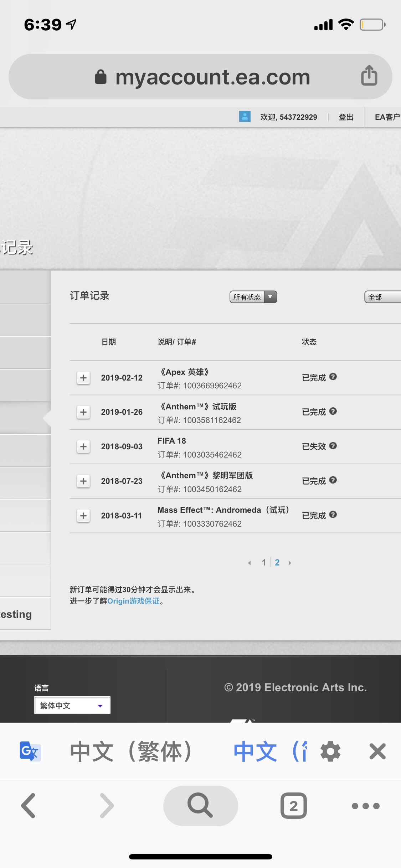The width and height of the screenshot is (401, 868).
Task: Expand the Anthem 试玩版 order row
Action: (x=83, y=412)
